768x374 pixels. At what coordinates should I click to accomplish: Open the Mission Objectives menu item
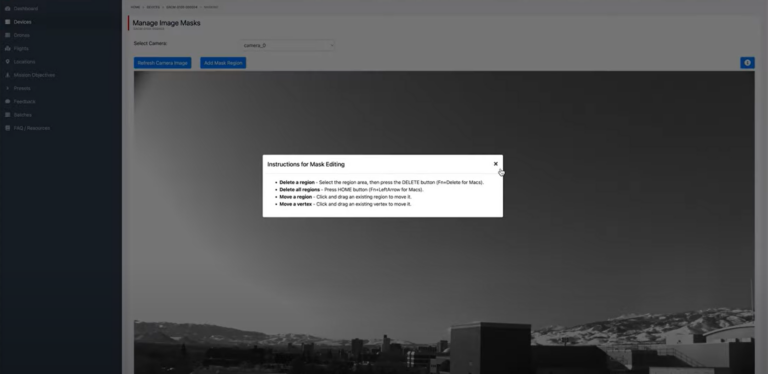point(34,75)
